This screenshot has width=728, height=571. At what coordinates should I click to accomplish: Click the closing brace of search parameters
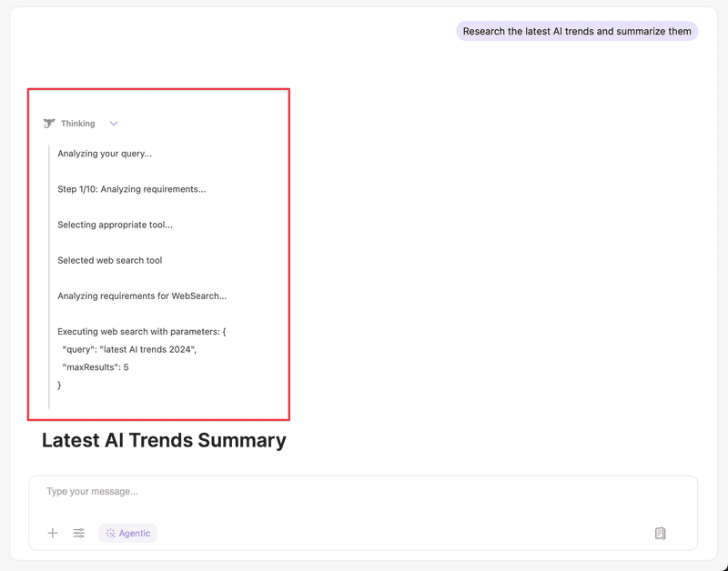coord(60,386)
